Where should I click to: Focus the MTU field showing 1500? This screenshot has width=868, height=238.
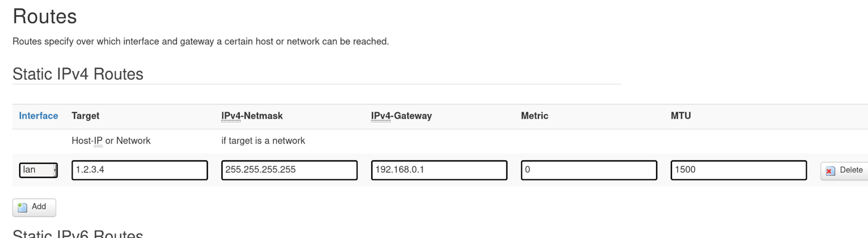pos(738,170)
